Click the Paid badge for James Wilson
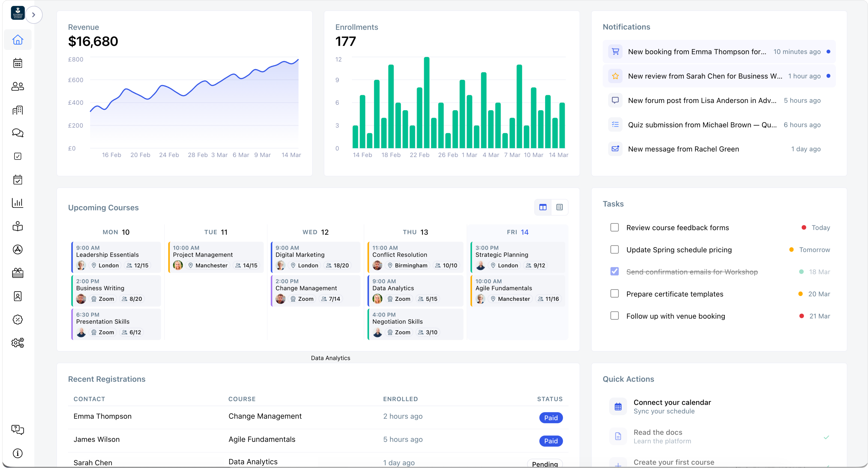868x468 pixels. pyautogui.click(x=551, y=441)
